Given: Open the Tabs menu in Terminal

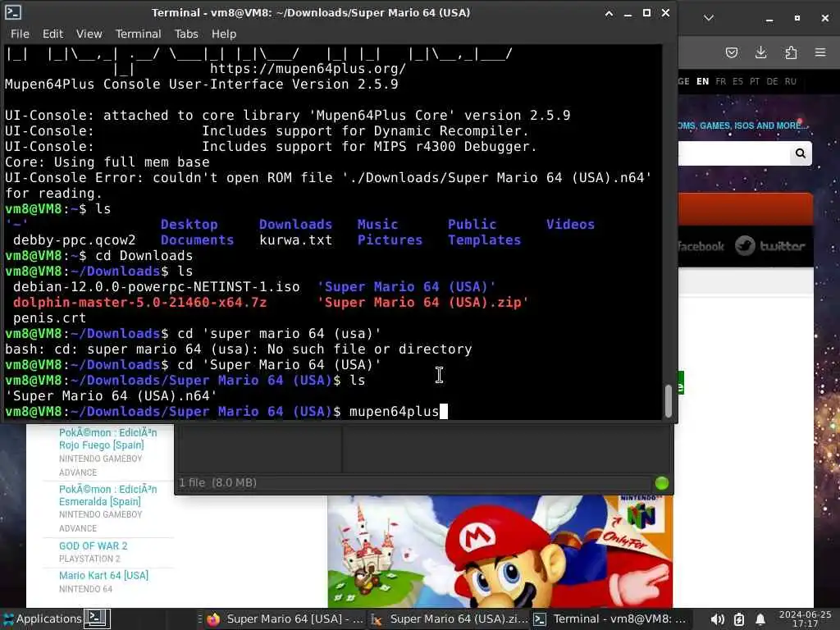Looking at the screenshot, I should [x=186, y=34].
